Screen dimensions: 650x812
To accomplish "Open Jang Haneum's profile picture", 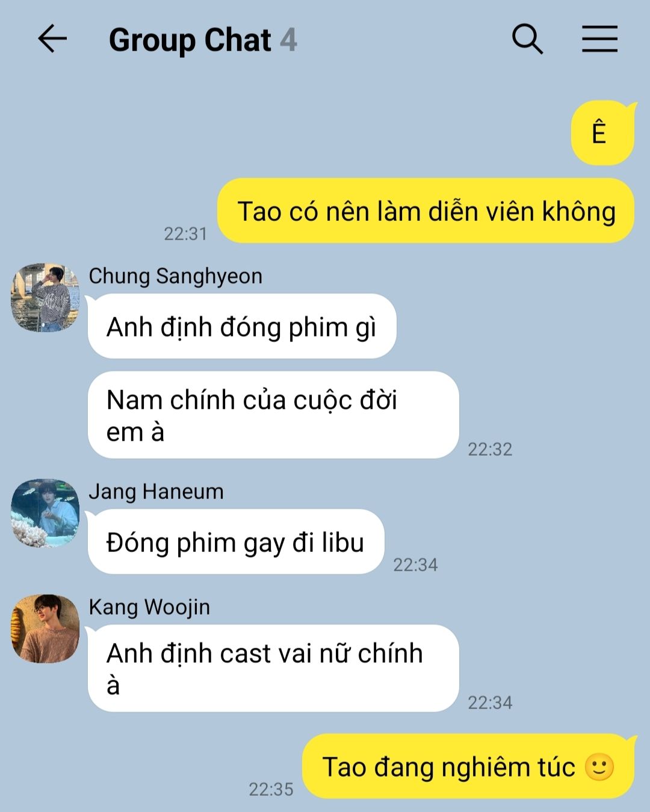I will point(45,513).
